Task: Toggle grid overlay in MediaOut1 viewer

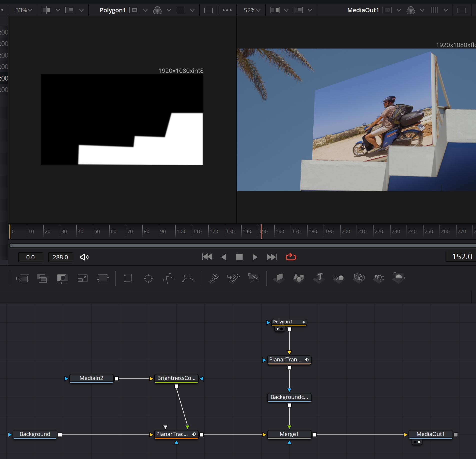Action: click(x=434, y=10)
